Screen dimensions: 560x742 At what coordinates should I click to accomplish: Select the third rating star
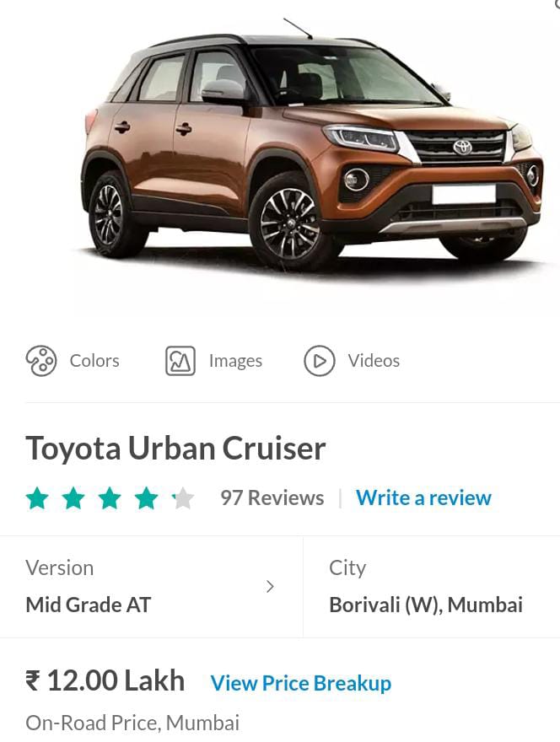[110, 498]
